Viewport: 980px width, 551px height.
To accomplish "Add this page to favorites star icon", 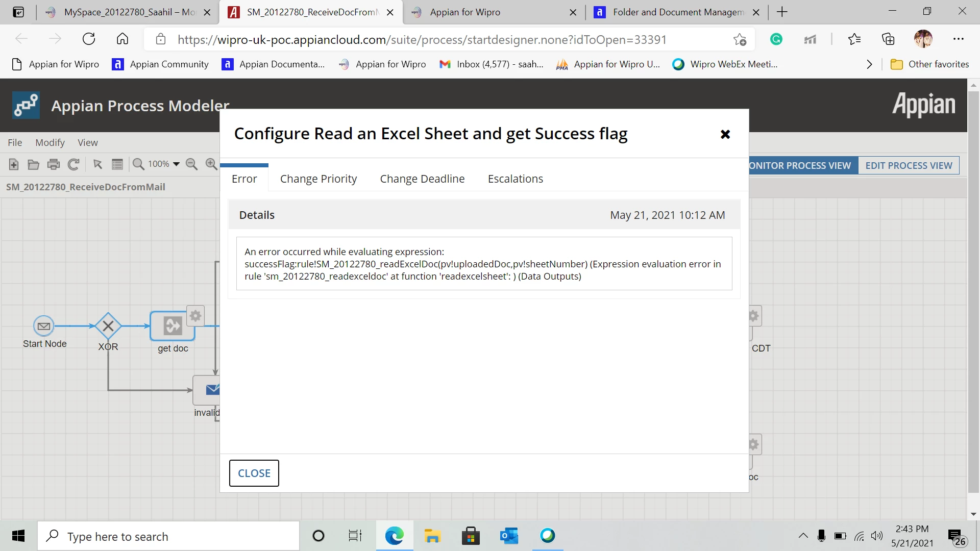I will point(740,39).
